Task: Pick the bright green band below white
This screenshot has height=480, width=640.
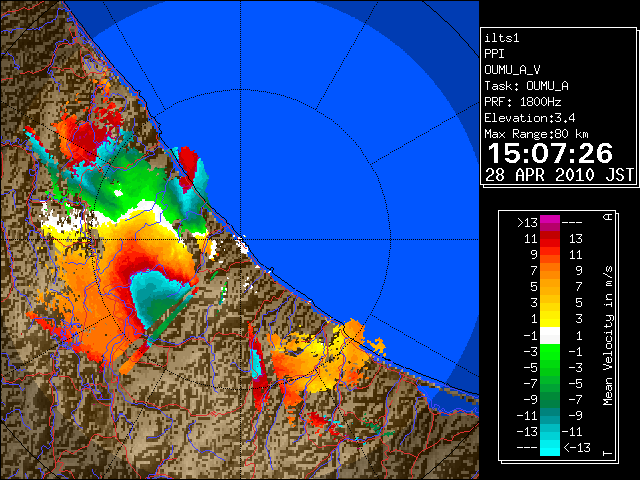Action: pyautogui.click(x=550, y=351)
